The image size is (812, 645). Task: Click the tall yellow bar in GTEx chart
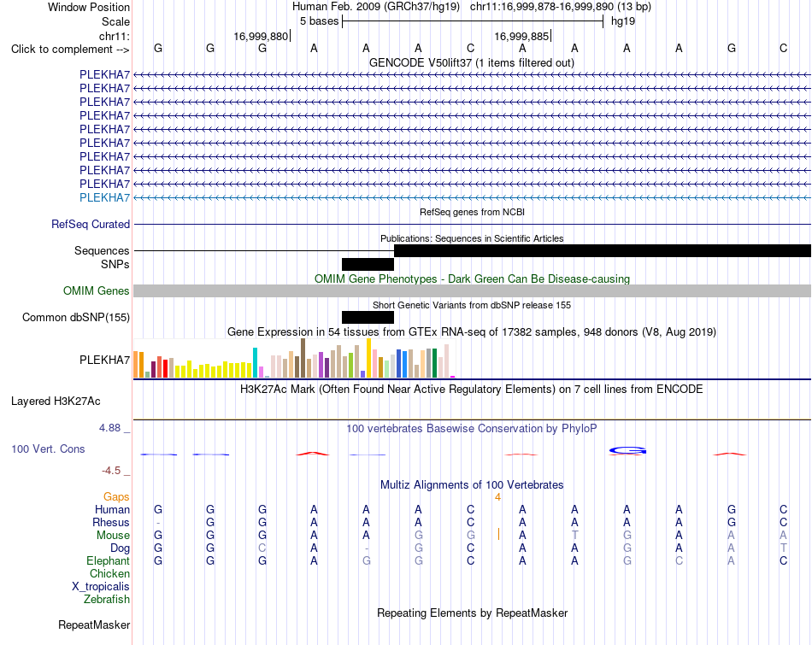click(x=368, y=358)
